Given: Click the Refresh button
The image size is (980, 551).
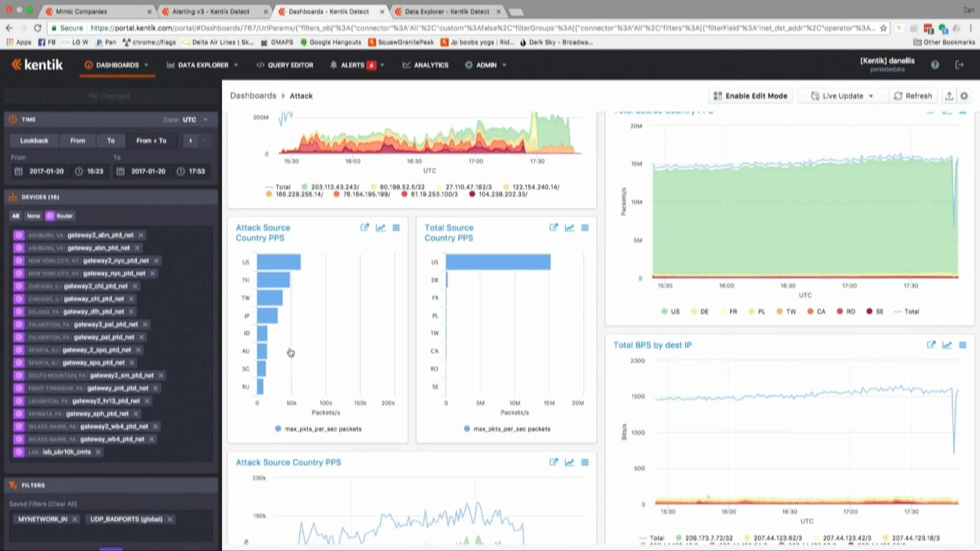Looking at the screenshot, I should click(x=913, y=96).
